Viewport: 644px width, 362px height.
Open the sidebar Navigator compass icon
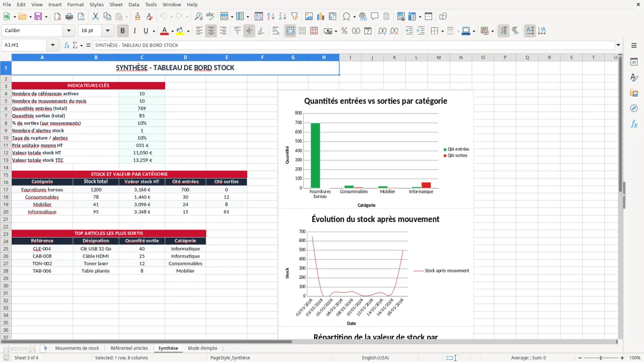click(x=634, y=108)
